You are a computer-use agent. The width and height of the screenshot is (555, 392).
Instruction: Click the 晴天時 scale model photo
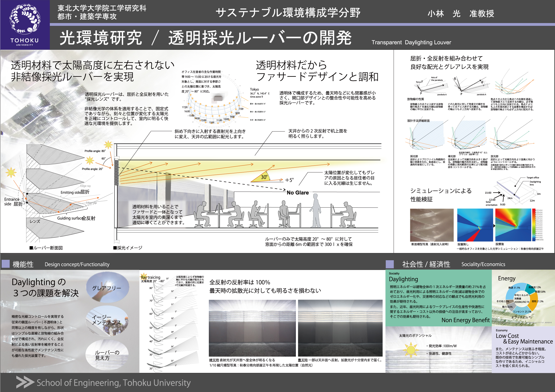tap(252, 328)
